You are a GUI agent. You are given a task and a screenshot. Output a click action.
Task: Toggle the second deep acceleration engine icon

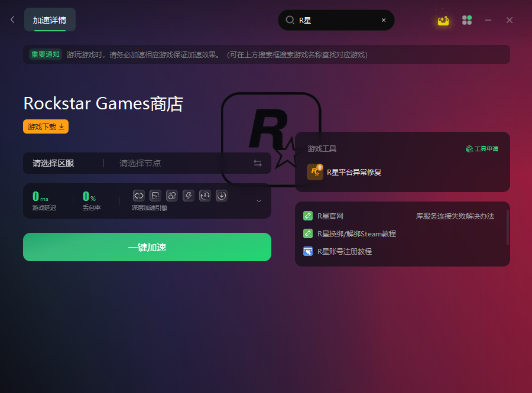155,196
